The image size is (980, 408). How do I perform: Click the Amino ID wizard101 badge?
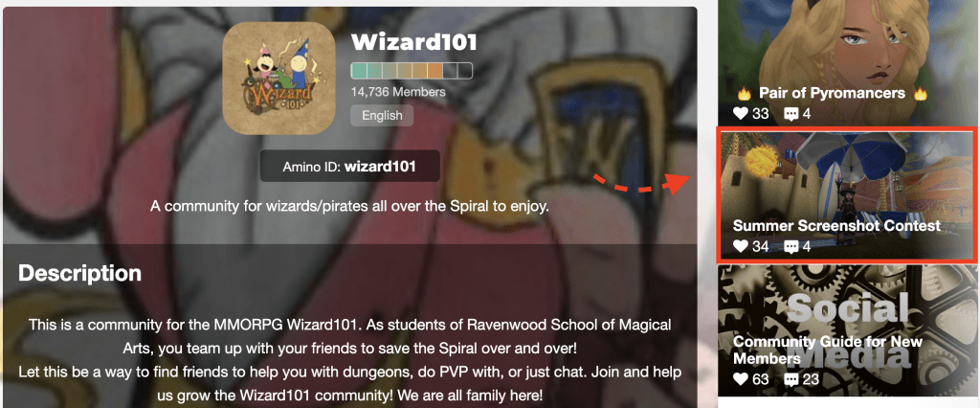pos(350,167)
